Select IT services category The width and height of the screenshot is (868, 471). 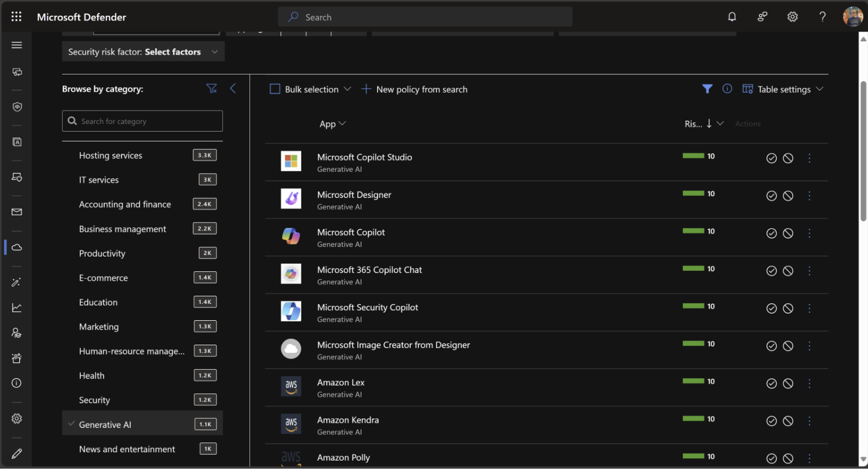tap(143, 180)
